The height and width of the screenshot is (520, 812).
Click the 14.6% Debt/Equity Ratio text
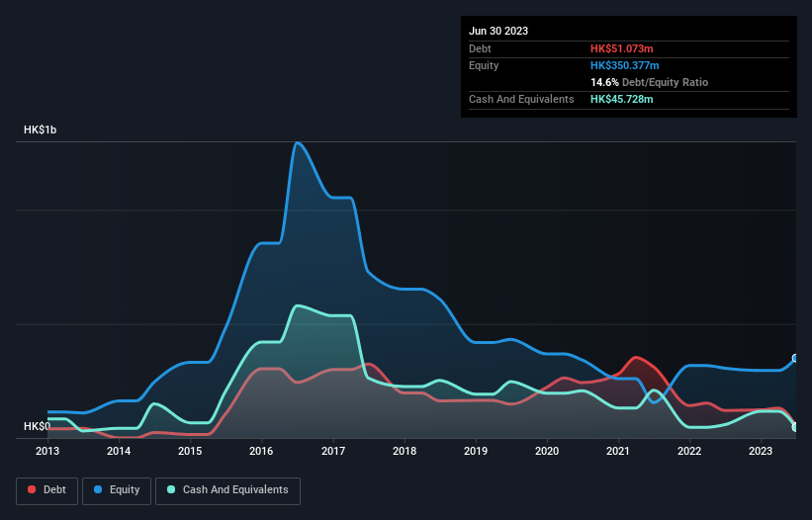(x=649, y=82)
